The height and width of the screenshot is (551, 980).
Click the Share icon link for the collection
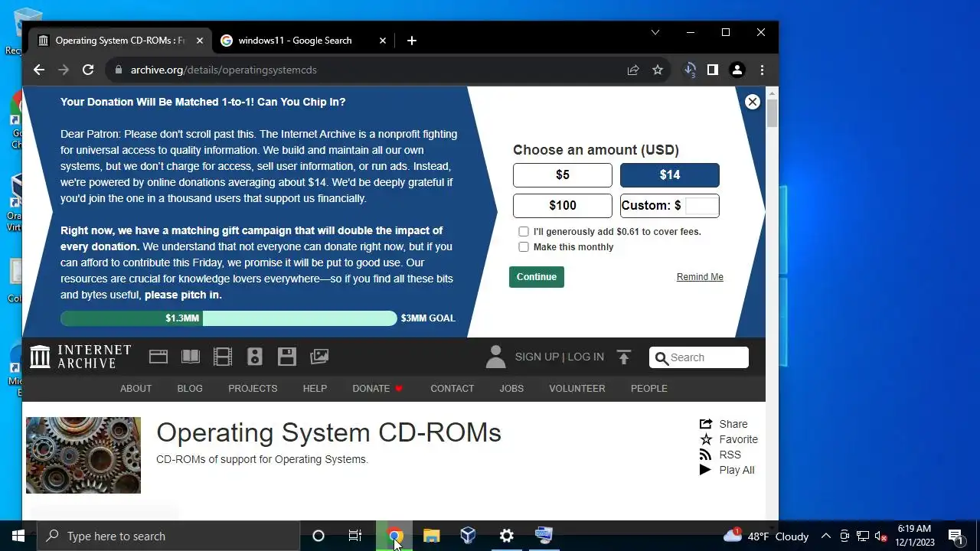[724, 424]
